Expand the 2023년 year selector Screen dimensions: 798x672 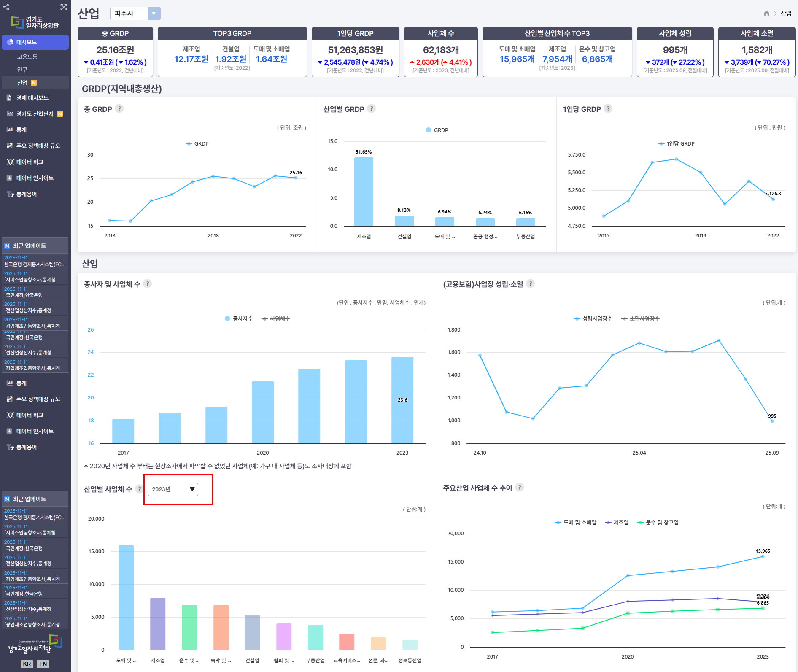173,489
